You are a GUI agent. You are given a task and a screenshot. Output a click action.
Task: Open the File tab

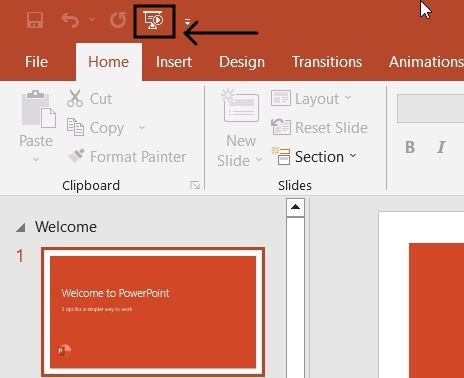coord(37,62)
